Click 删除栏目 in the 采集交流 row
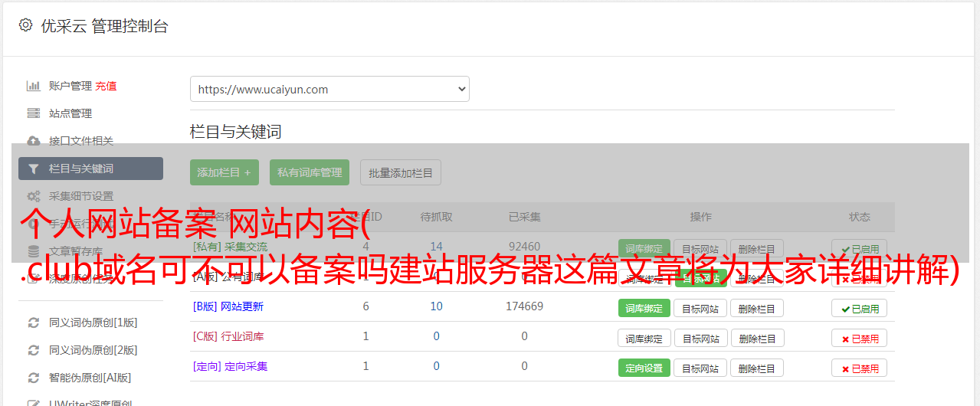The image size is (980, 406). [757, 248]
